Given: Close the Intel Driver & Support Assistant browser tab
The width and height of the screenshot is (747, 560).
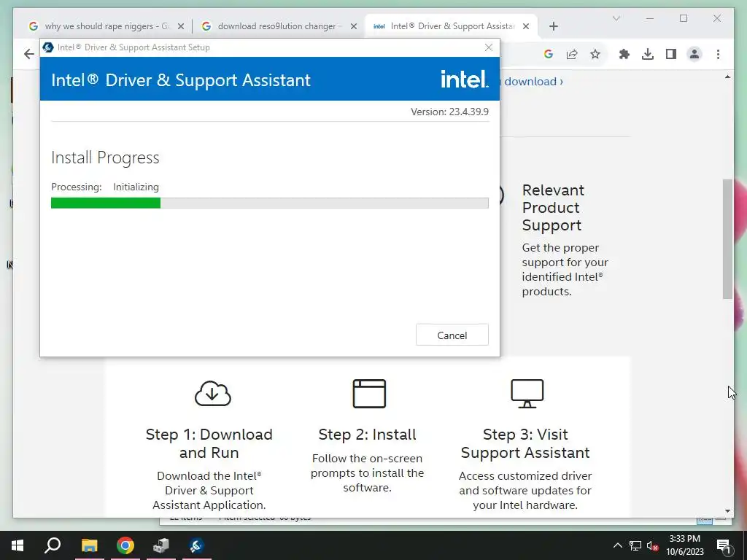Looking at the screenshot, I should (526, 26).
